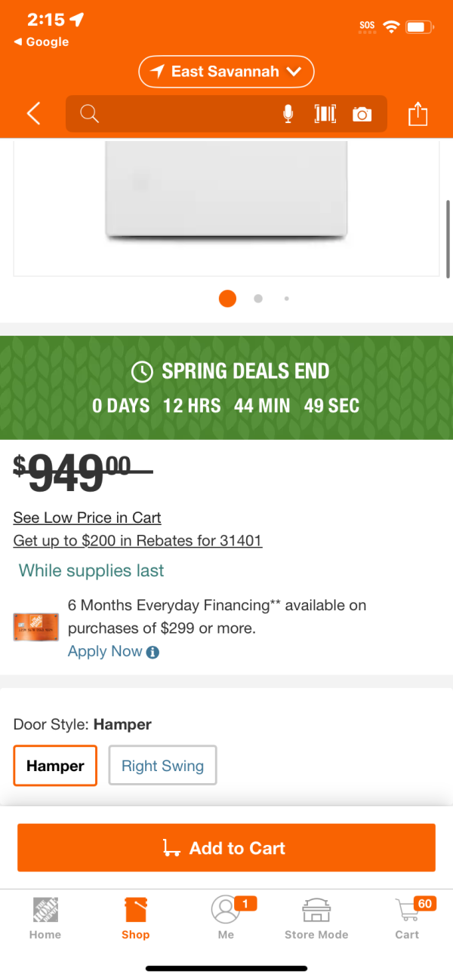Open the Me account tab
The image size is (453, 980).
pyautogui.click(x=226, y=917)
